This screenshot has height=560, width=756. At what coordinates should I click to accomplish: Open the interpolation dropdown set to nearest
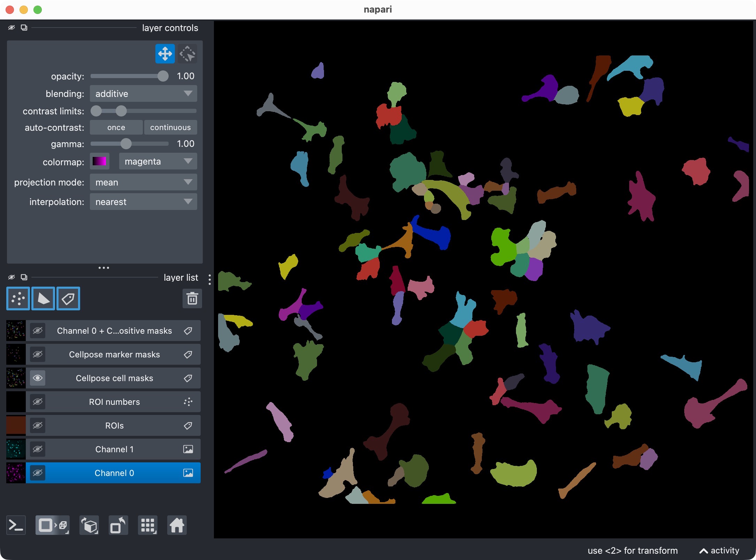[144, 202]
